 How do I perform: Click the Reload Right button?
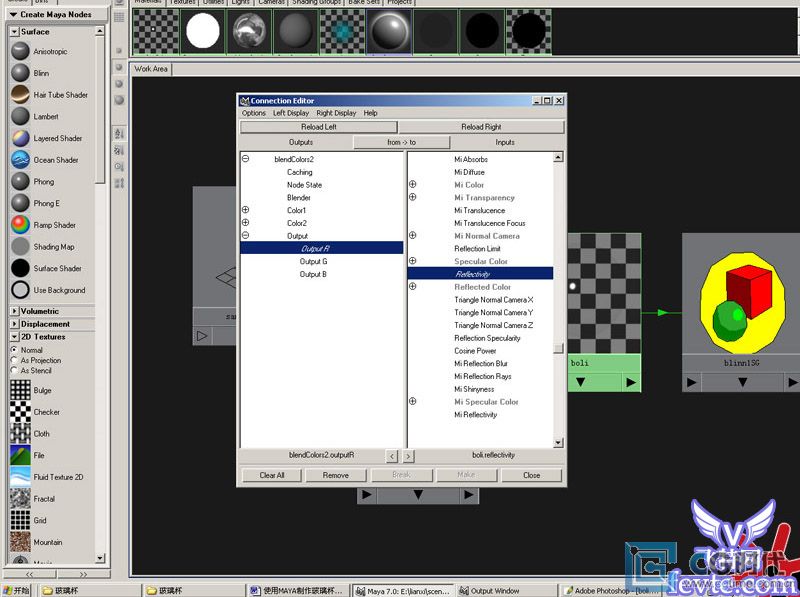(481, 127)
